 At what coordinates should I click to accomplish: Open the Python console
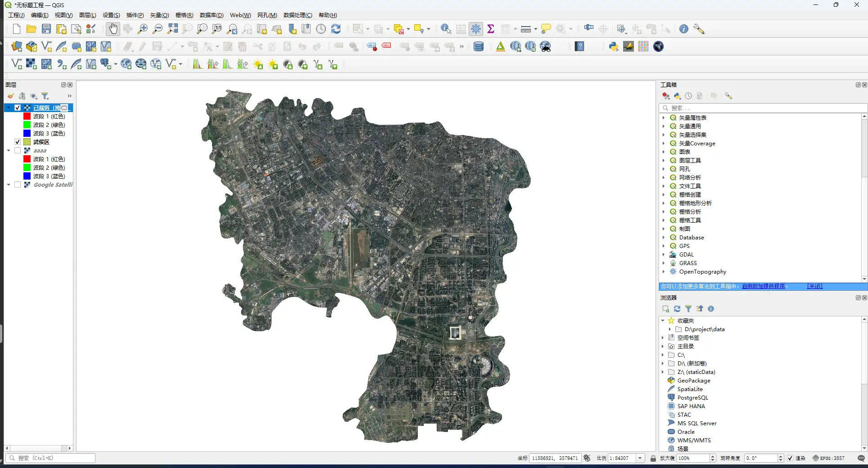613,46
